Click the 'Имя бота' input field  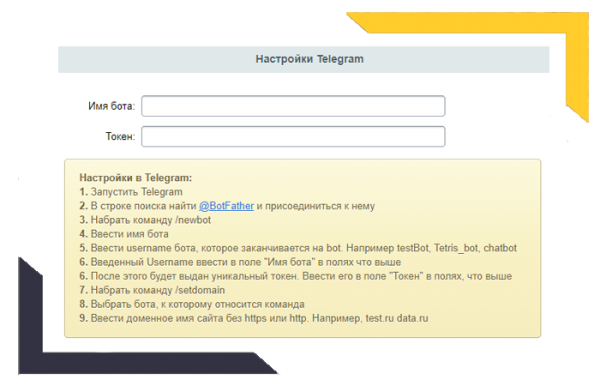(293, 106)
